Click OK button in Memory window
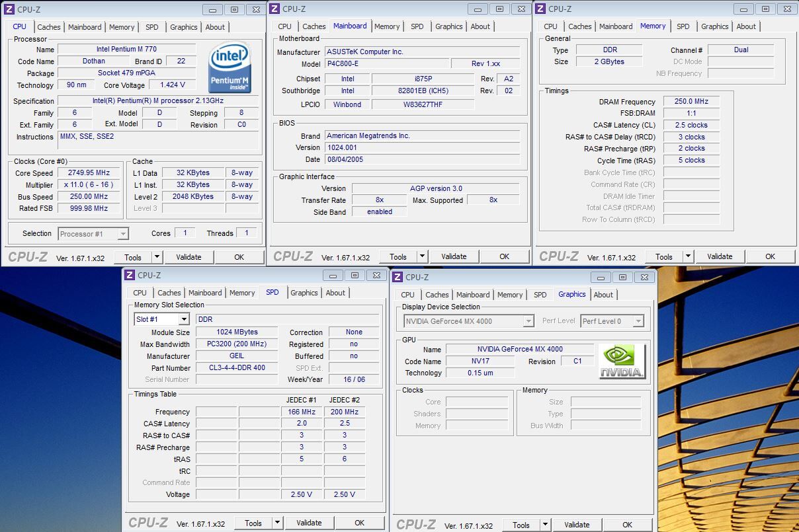 tap(771, 256)
